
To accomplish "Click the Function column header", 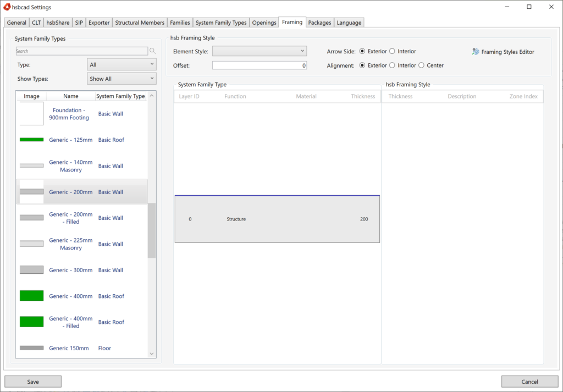I will point(235,96).
